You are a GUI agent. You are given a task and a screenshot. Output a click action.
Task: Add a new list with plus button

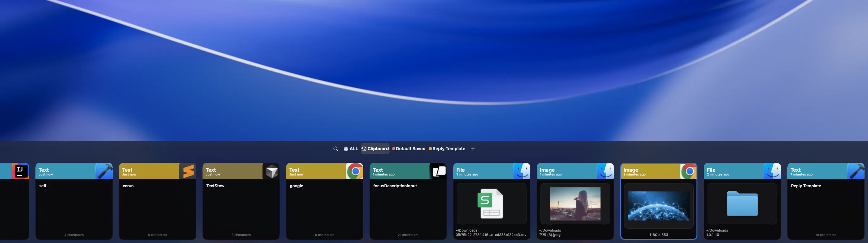473,149
